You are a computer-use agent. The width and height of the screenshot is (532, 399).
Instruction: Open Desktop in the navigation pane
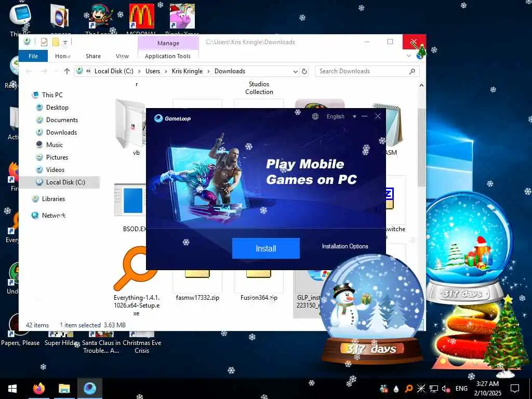(x=57, y=107)
